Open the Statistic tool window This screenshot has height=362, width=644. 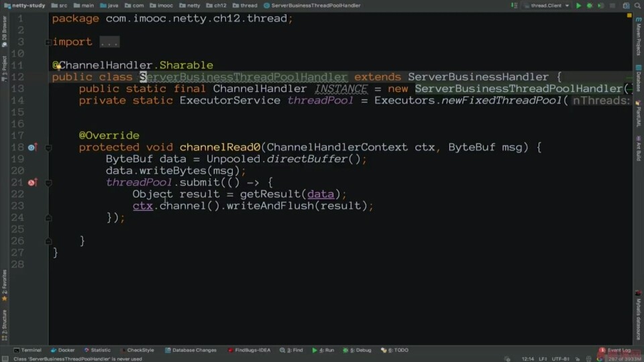(97, 350)
